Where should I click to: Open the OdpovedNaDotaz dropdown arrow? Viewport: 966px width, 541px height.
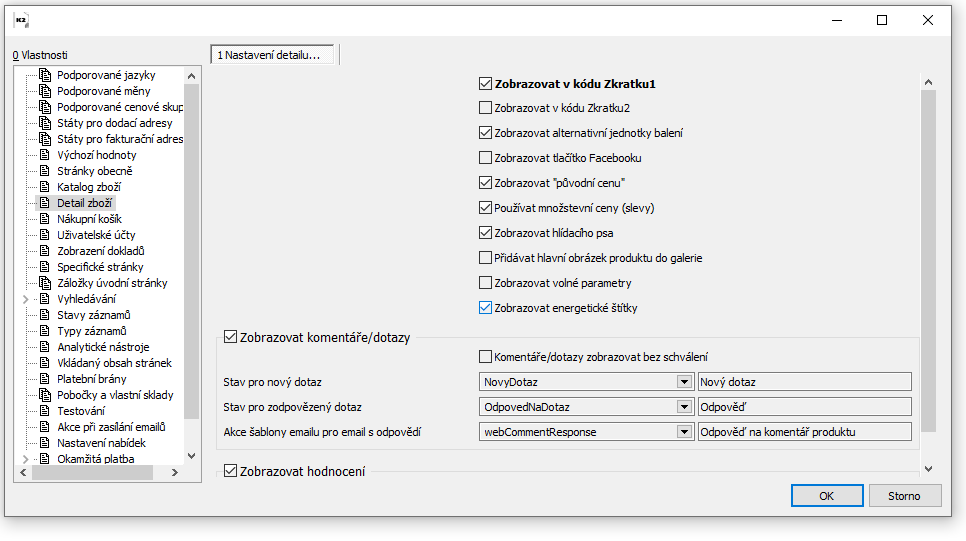click(x=684, y=407)
